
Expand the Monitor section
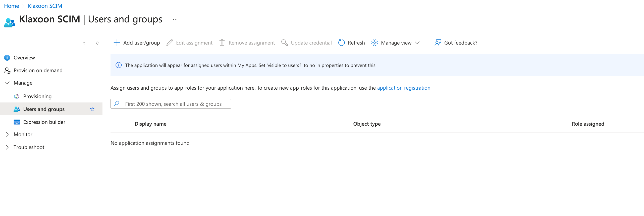(7, 134)
